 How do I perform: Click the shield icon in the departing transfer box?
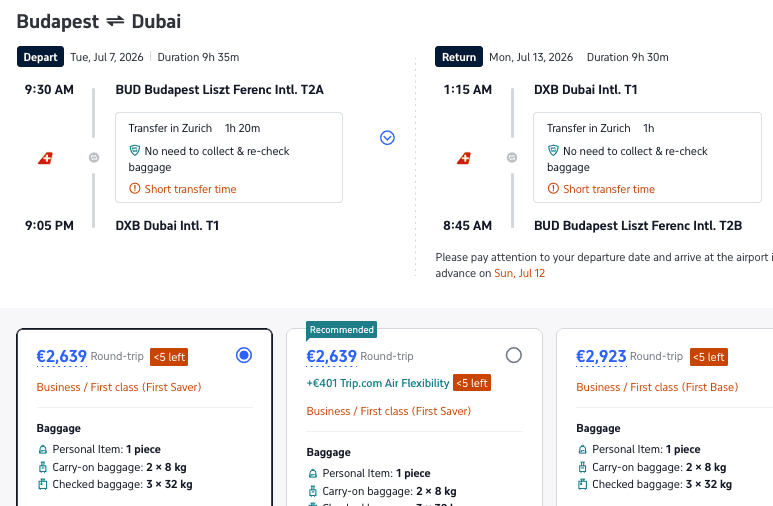click(135, 151)
